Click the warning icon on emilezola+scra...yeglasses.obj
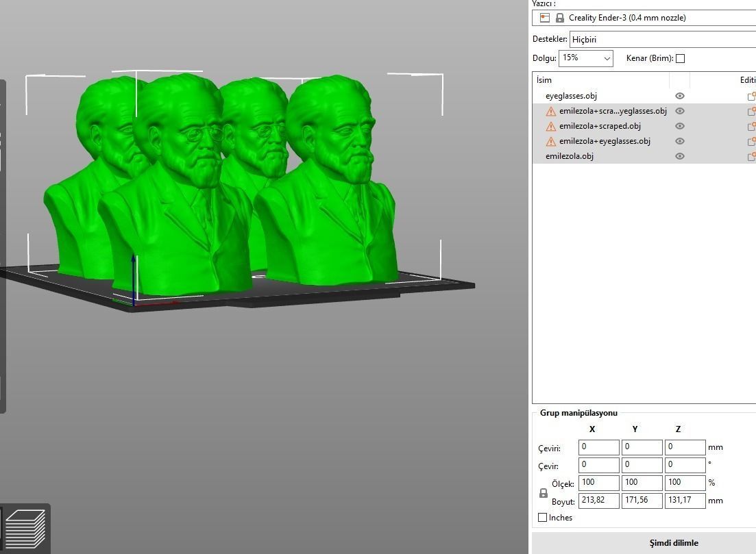The image size is (756, 554). (x=550, y=112)
